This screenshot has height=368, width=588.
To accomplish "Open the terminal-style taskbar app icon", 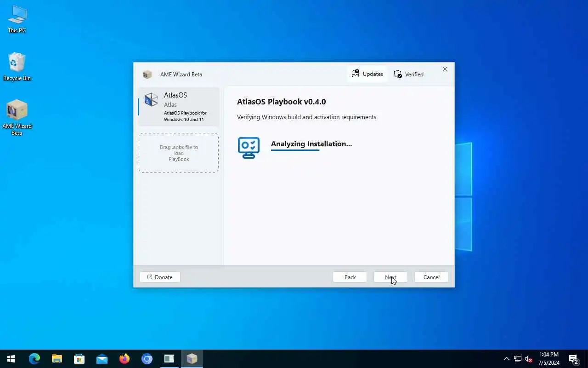I will pos(170,359).
